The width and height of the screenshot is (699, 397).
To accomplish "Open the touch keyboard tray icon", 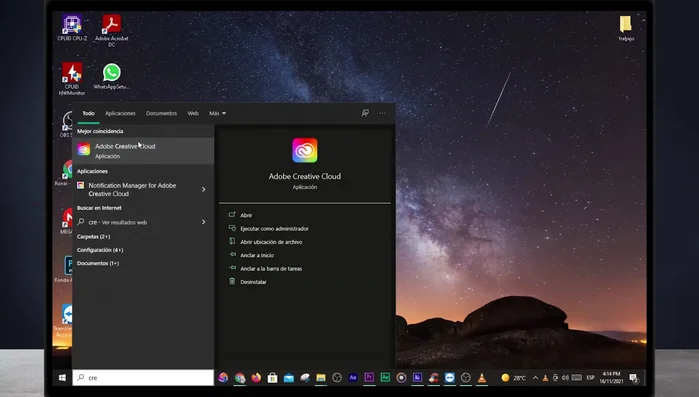I will [576, 378].
